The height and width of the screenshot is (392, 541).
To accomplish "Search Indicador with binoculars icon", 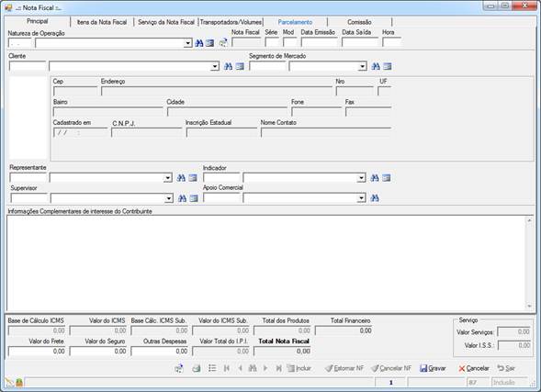I will pyautogui.click(x=375, y=178).
